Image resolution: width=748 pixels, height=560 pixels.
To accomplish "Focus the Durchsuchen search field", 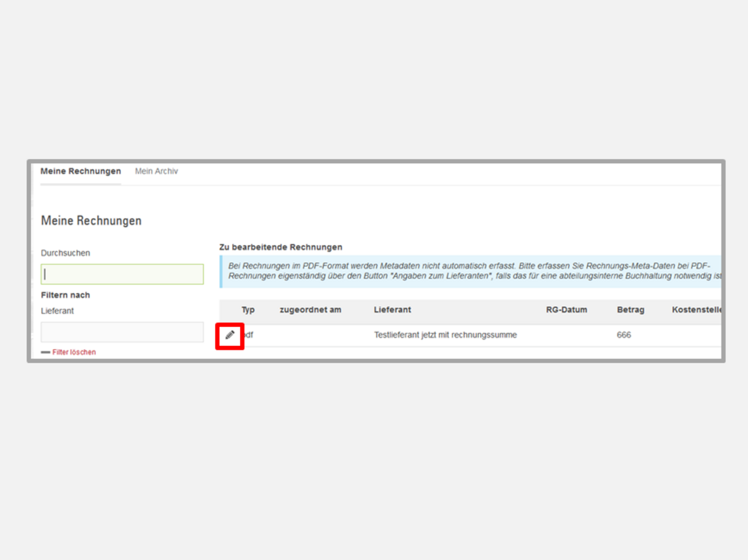I will pos(122,274).
